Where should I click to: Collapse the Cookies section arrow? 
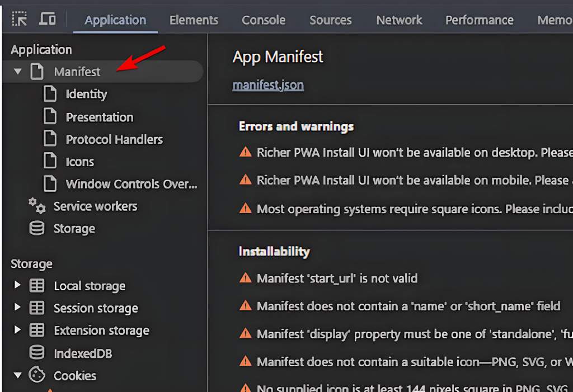(x=17, y=375)
